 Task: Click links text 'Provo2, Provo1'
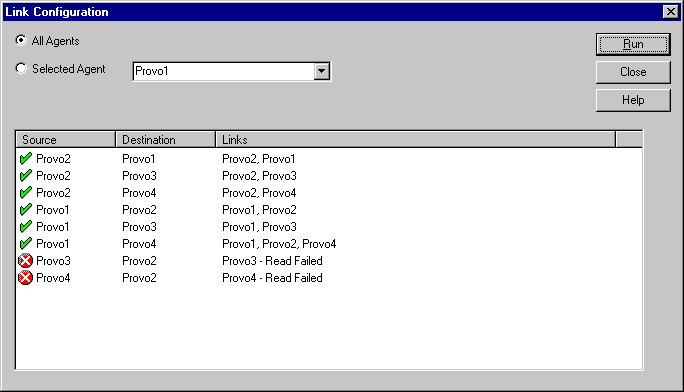click(x=259, y=159)
